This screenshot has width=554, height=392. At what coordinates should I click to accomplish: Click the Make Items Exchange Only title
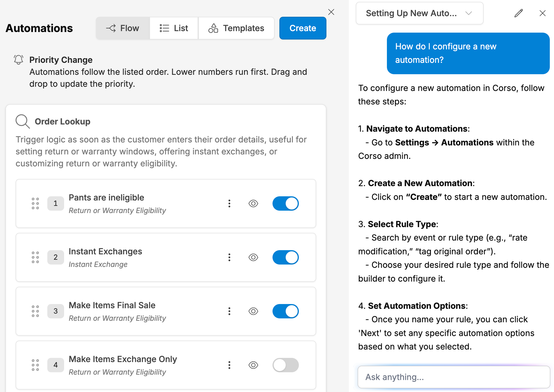[123, 359]
